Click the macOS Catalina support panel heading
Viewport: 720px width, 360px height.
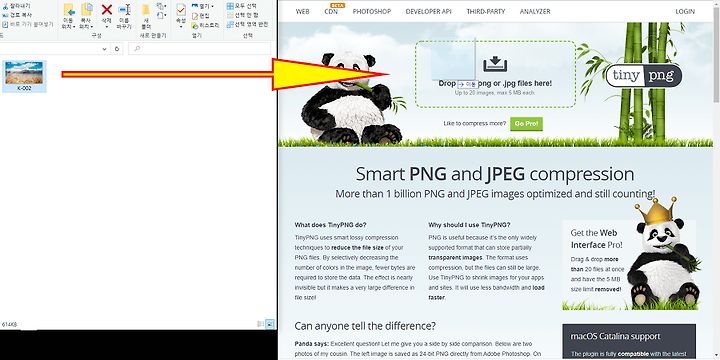tap(615, 336)
